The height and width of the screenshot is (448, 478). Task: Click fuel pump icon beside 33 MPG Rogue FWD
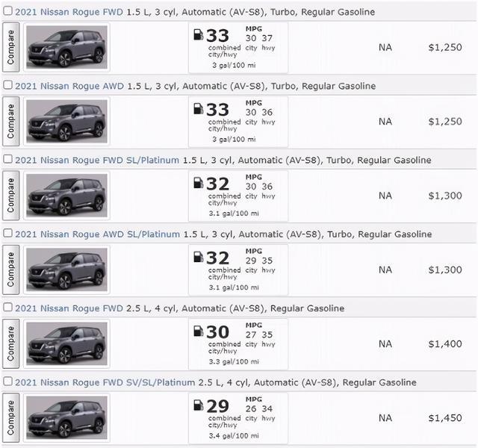tap(199, 34)
